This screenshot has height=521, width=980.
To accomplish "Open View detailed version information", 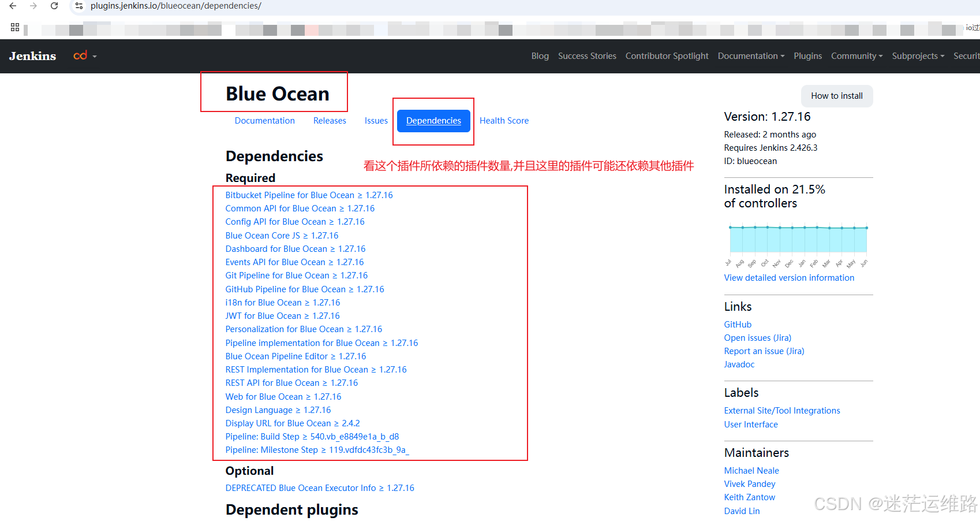I will pyautogui.click(x=789, y=278).
